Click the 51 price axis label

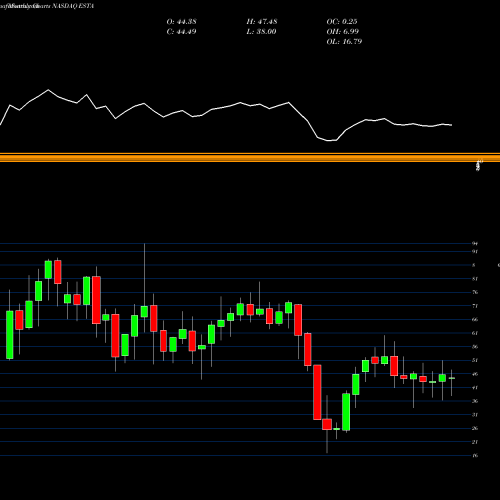click(475, 360)
